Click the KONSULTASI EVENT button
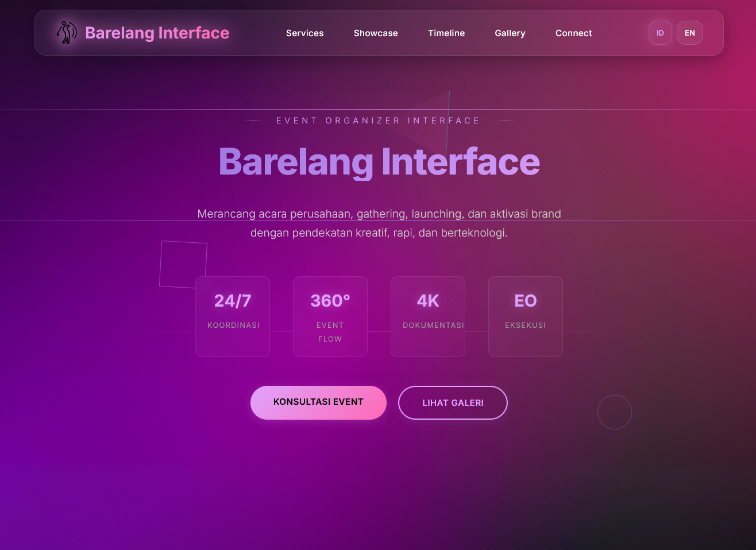756x550 pixels. [318, 402]
